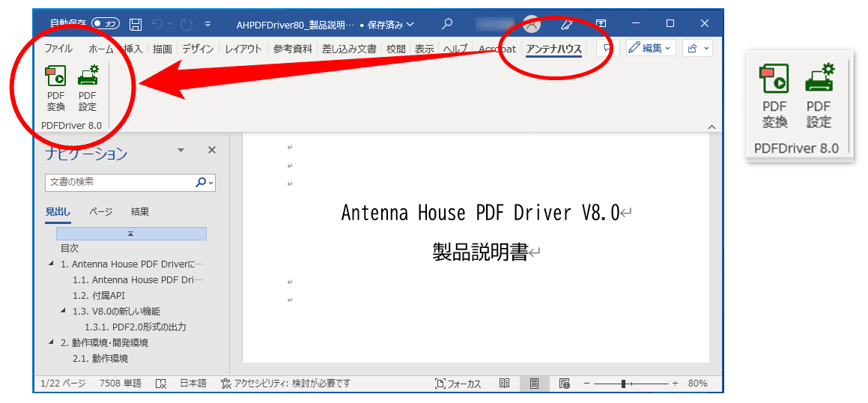Viewport: 868px width, 403px height.
Task: Click the search magnifier in 文書の検索 box
Action: coord(201,181)
